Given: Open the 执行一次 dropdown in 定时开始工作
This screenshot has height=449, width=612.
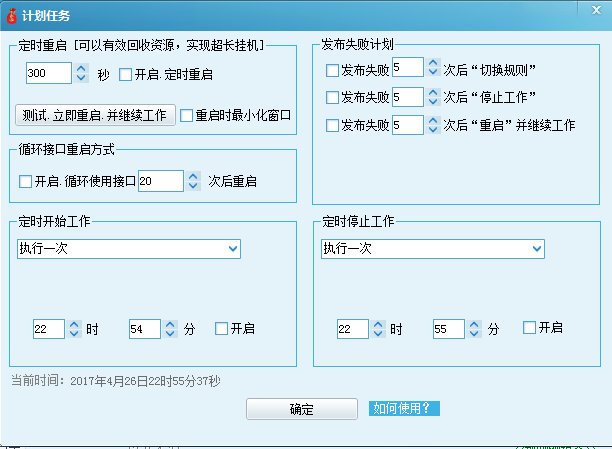Looking at the screenshot, I should pos(129,249).
